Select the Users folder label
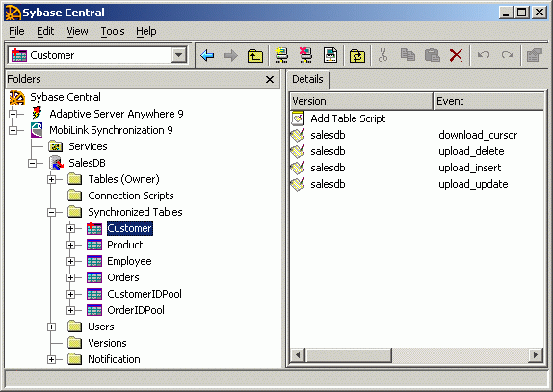Screen dimensions: 553x392 click(101, 327)
